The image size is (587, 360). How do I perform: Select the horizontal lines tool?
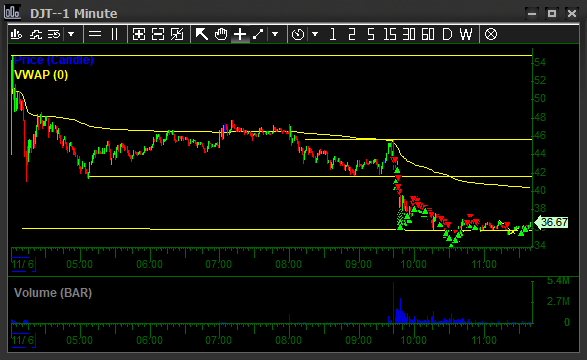pos(95,34)
